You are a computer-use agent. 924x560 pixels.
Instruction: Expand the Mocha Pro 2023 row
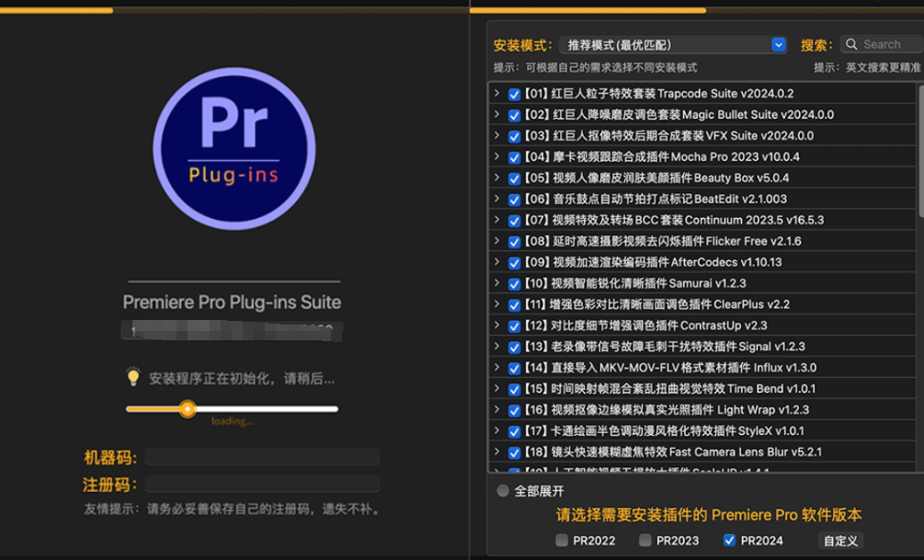click(496, 156)
